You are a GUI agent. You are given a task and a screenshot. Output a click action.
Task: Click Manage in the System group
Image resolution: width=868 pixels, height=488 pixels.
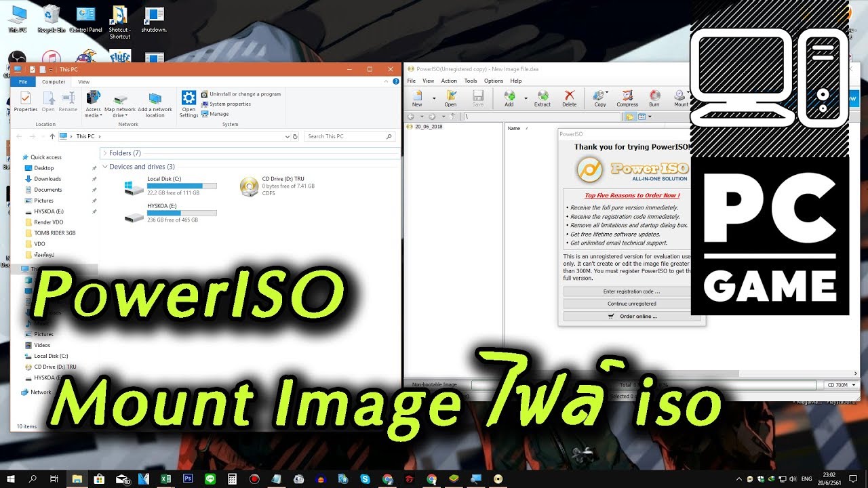215,114
